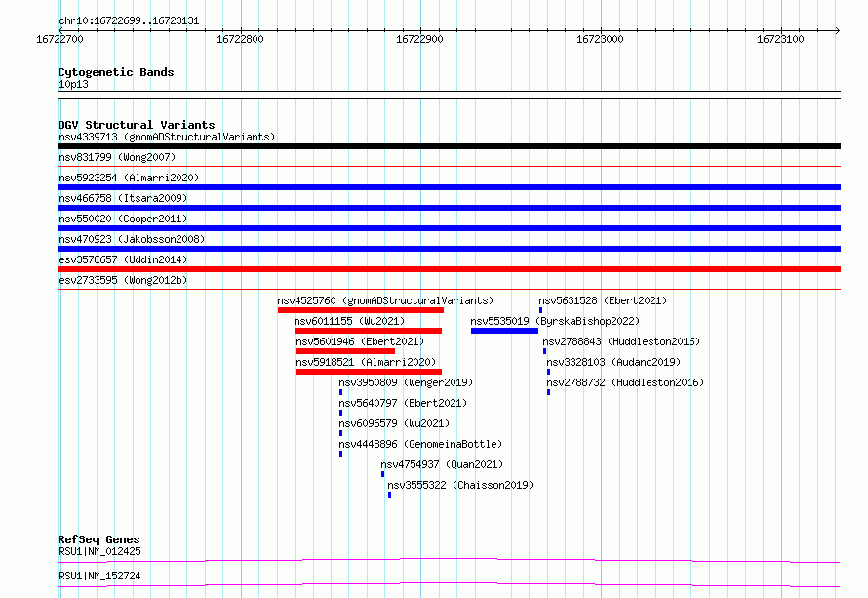Select blue marker under nsv3950809 (Wenger2019)
The image size is (868, 598).
click(340, 392)
